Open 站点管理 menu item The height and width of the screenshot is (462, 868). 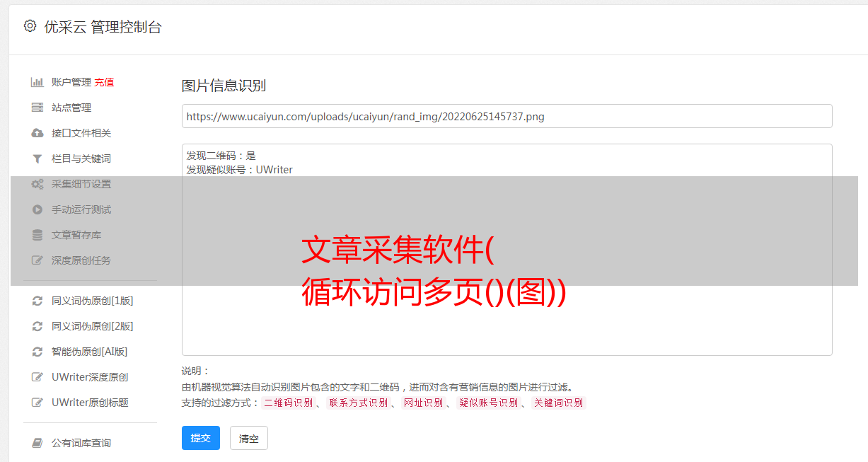pyautogui.click(x=71, y=108)
